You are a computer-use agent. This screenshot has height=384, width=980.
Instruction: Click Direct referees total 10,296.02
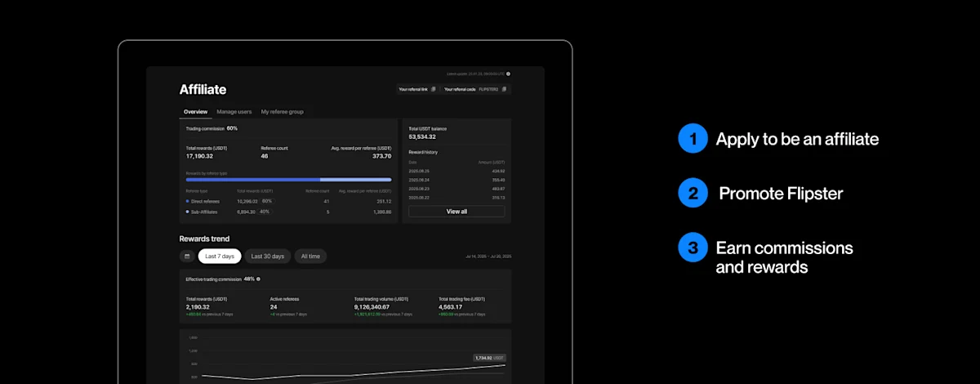[247, 201]
